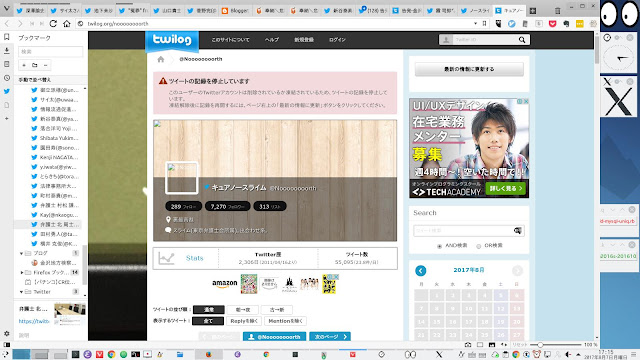Screen dimensions: 640x360
Task: Open the ヘルプ menu item
Action: [x=272, y=40]
